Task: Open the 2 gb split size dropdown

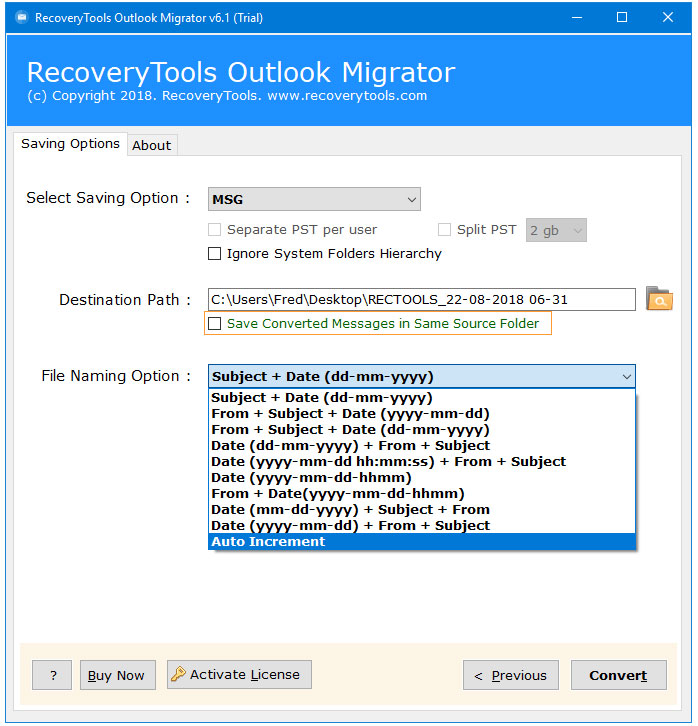Action: coord(556,230)
